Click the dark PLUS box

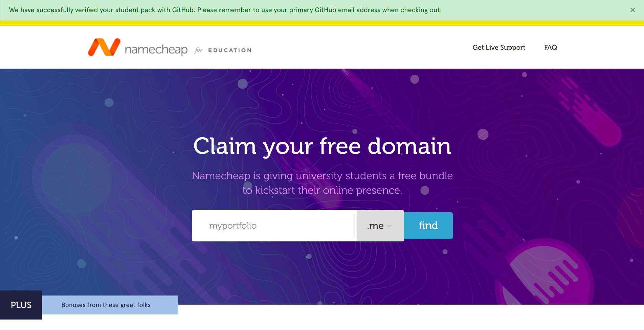[x=21, y=305]
